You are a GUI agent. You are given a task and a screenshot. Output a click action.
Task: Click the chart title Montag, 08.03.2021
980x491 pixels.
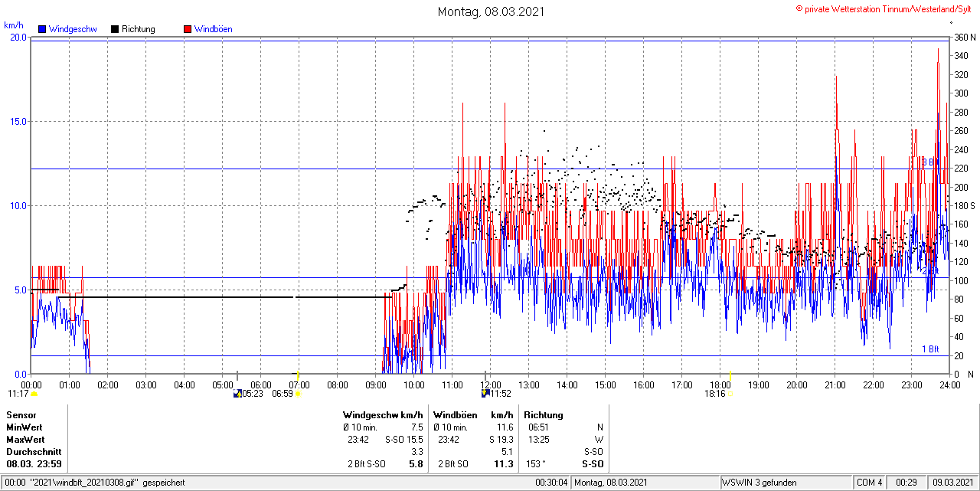coord(491,11)
